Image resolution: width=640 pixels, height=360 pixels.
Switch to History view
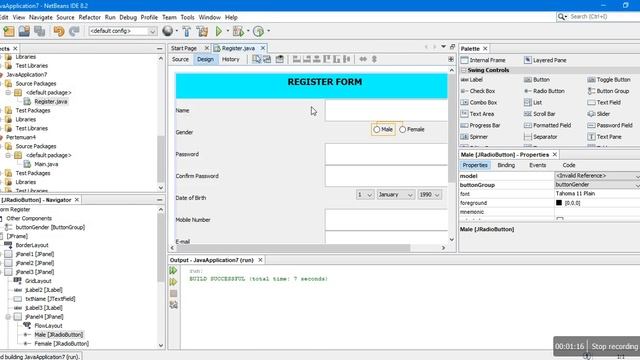231,59
